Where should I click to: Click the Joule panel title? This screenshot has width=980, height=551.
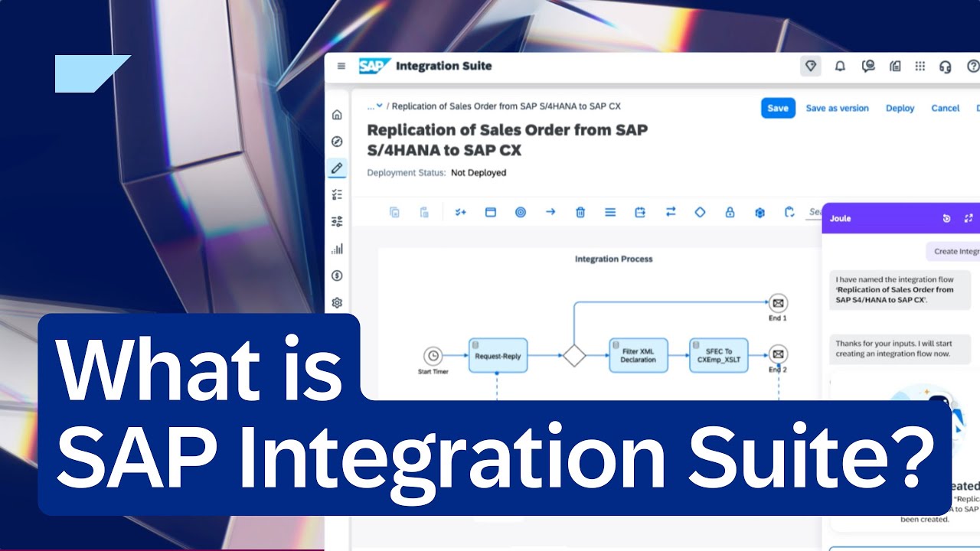click(840, 218)
